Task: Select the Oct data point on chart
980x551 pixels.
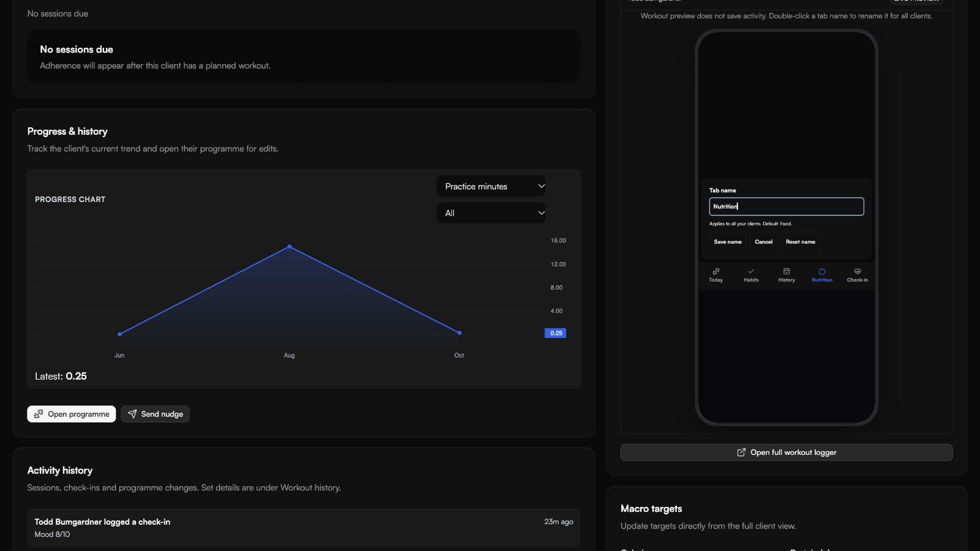Action: click(x=459, y=333)
